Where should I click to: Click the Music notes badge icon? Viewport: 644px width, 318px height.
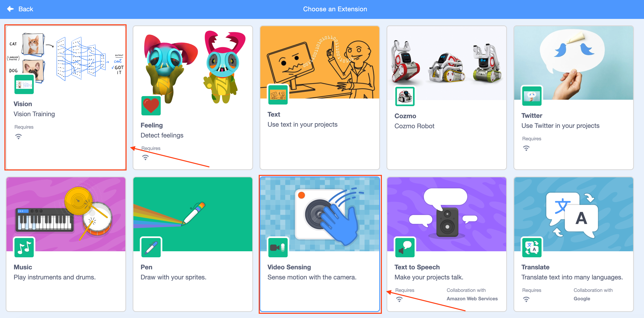[24, 247]
